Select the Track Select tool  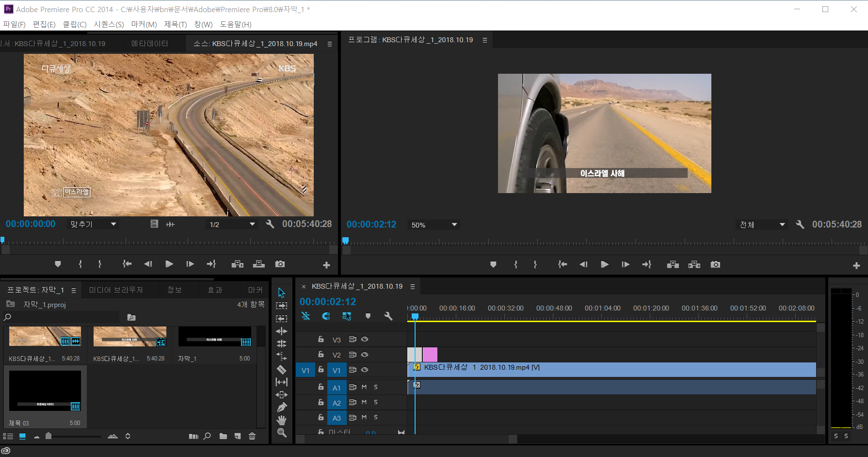[282, 306]
